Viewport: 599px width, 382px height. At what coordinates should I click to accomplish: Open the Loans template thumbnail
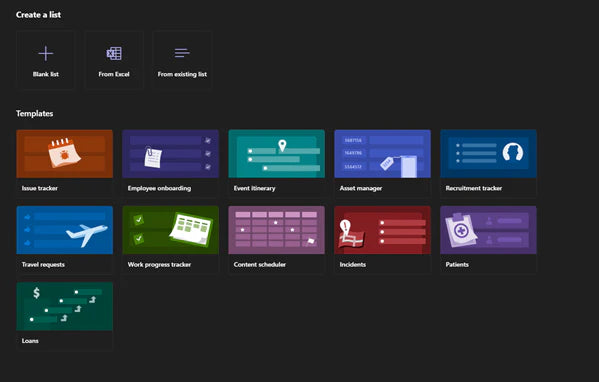pyautogui.click(x=65, y=306)
